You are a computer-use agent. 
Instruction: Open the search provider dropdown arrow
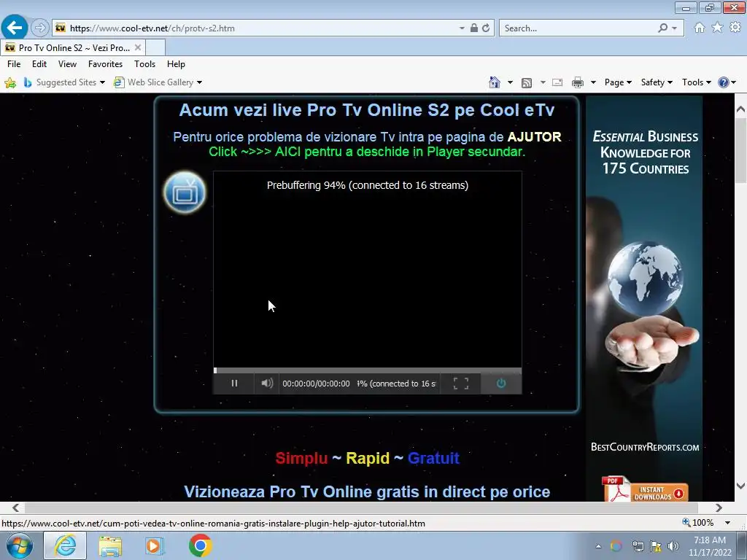[x=675, y=28]
